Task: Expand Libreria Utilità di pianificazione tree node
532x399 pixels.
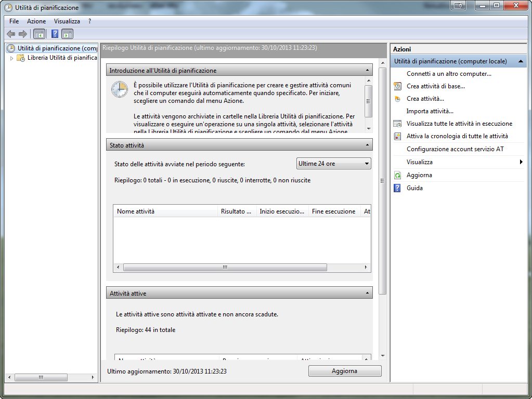Action: coord(12,58)
